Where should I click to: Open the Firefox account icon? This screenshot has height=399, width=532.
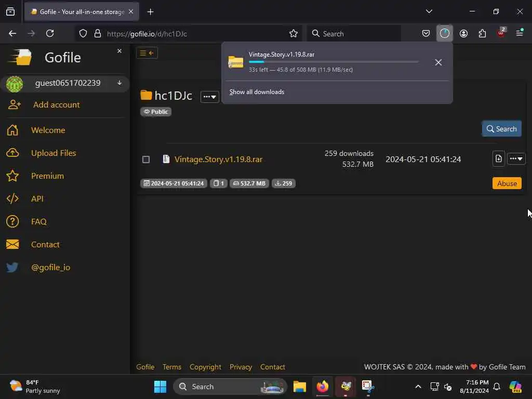point(463,33)
